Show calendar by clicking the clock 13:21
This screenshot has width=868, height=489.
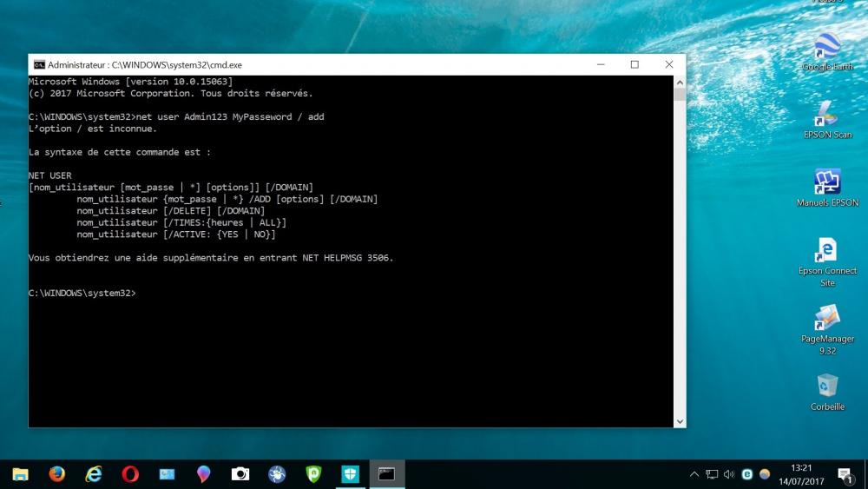click(802, 474)
